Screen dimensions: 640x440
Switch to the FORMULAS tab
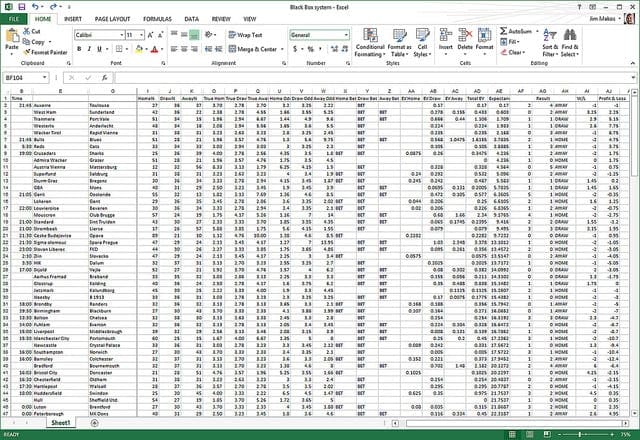click(x=157, y=19)
